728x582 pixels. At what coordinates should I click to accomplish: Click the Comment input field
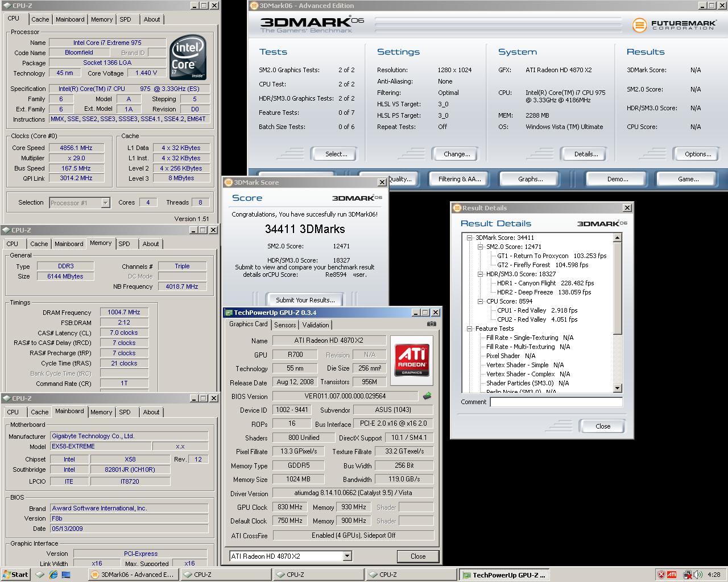pyautogui.click(x=556, y=402)
